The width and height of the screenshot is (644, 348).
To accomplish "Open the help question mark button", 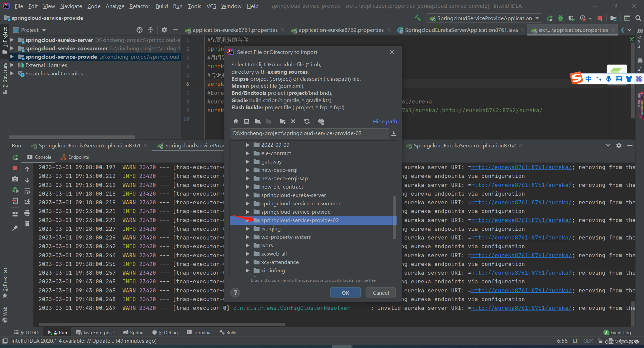I will [x=235, y=292].
